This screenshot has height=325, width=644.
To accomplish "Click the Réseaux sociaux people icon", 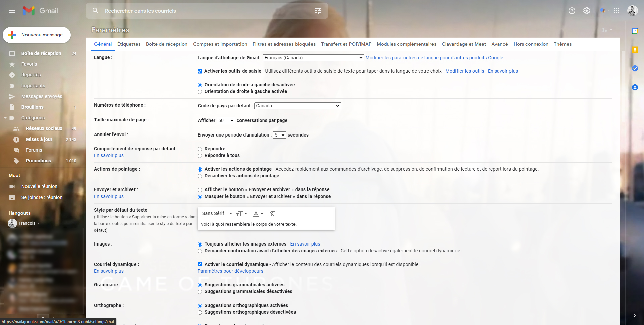I will click(16, 128).
